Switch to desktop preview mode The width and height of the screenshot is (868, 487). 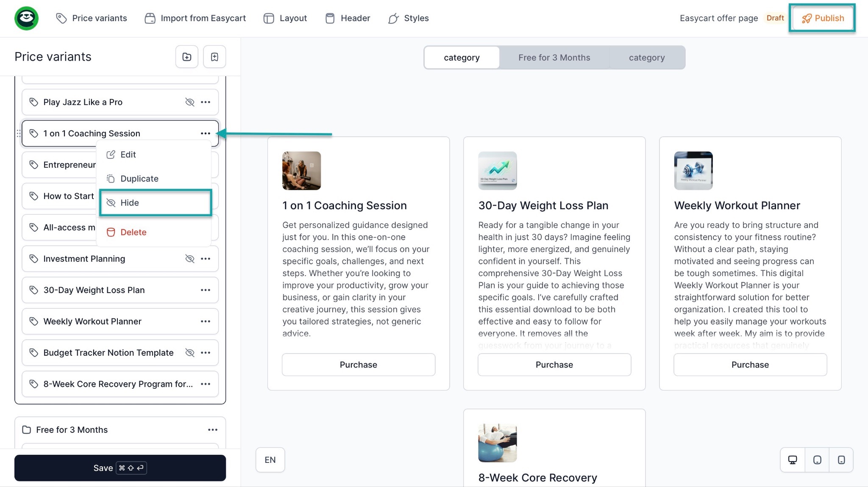(x=792, y=460)
